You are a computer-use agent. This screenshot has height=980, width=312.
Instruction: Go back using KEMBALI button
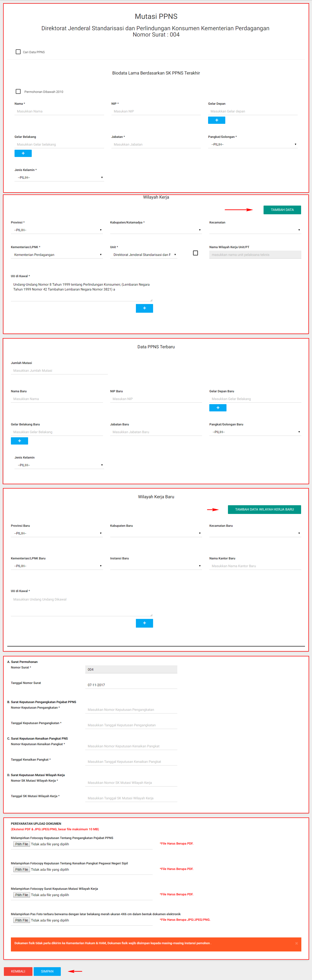point(18,971)
